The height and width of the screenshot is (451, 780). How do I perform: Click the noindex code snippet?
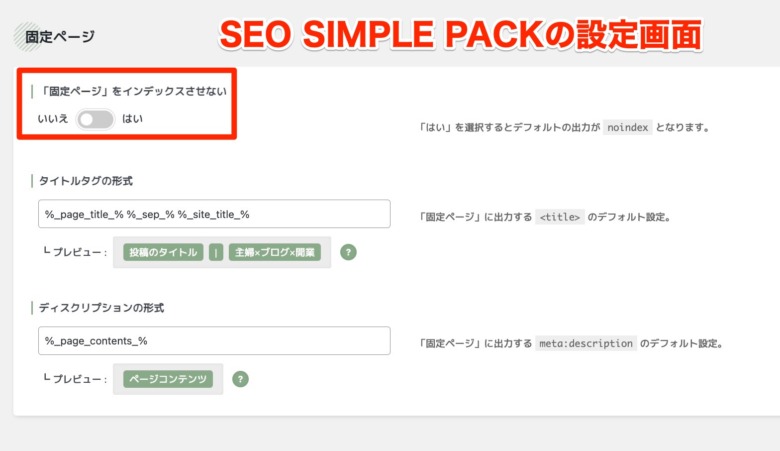click(x=627, y=127)
